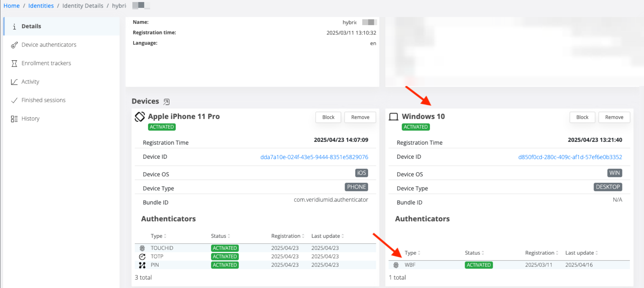Click the TOTP clock icon
The width and height of the screenshot is (644, 288).
[x=142, y=257]
